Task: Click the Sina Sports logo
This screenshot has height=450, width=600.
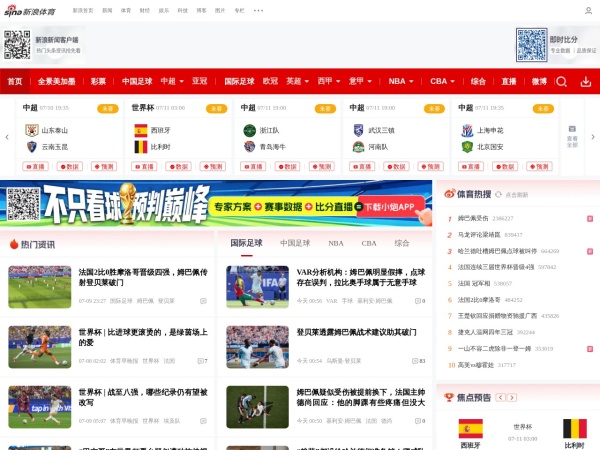Action: tap(30, 11)
